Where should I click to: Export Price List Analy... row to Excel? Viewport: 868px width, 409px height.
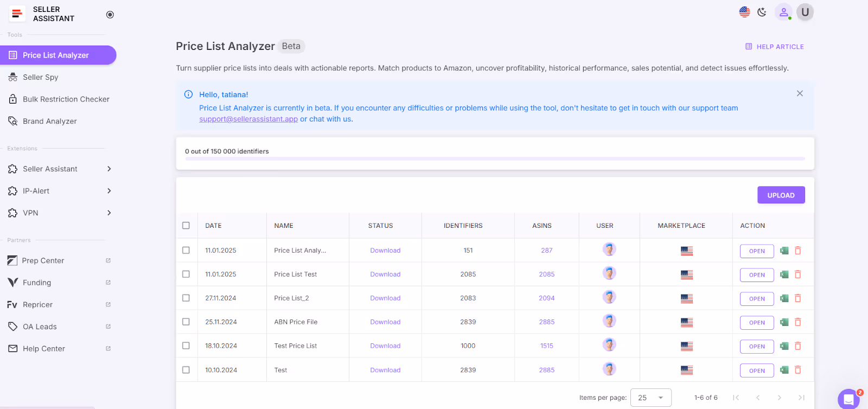click(784, 251)
